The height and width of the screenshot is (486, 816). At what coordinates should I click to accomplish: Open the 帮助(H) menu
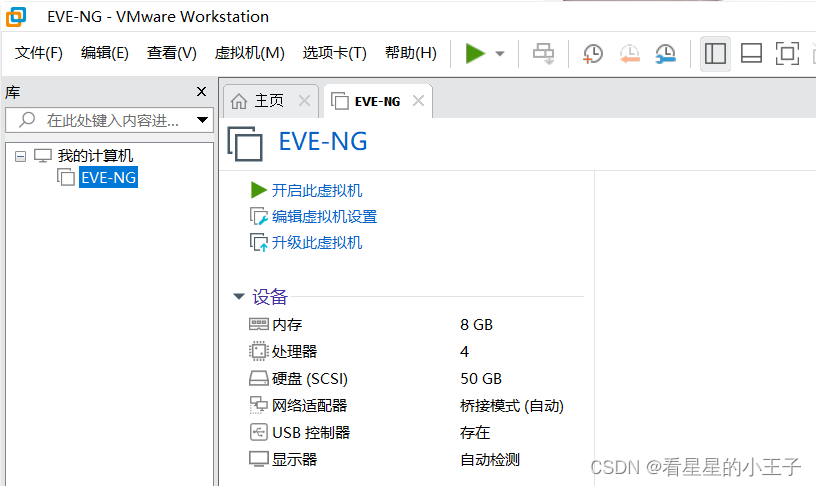[411, 53]
